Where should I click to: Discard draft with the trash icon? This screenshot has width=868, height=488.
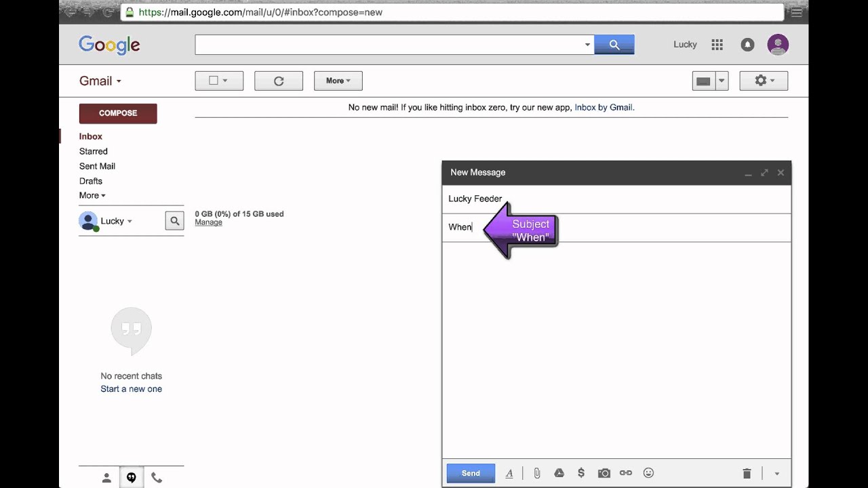point(747,473)
